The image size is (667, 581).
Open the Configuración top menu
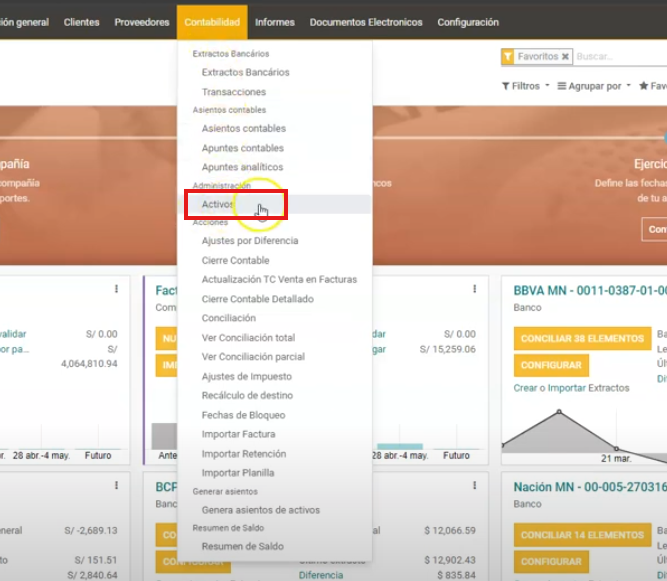pyautogui.click(x=467, y=22)
